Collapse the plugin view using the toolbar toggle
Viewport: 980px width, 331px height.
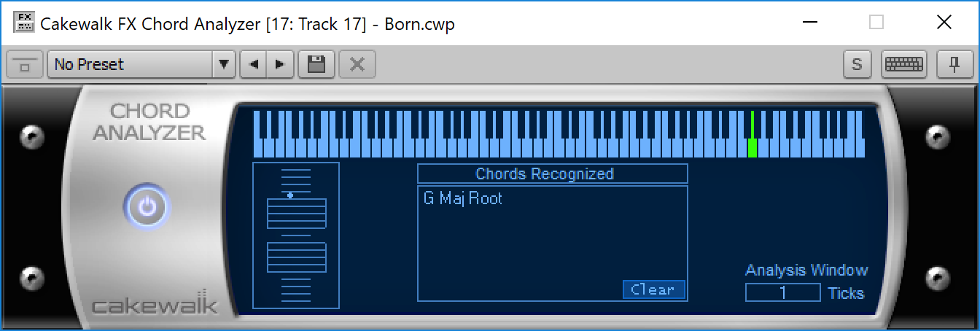(25, 64)
